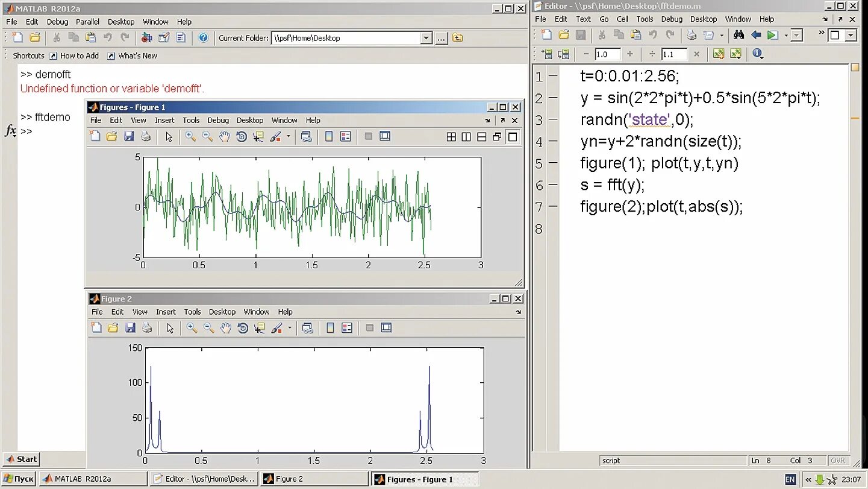
Task: Open Simulink from MATLAB main toolbar
Action: pos(146,37)
